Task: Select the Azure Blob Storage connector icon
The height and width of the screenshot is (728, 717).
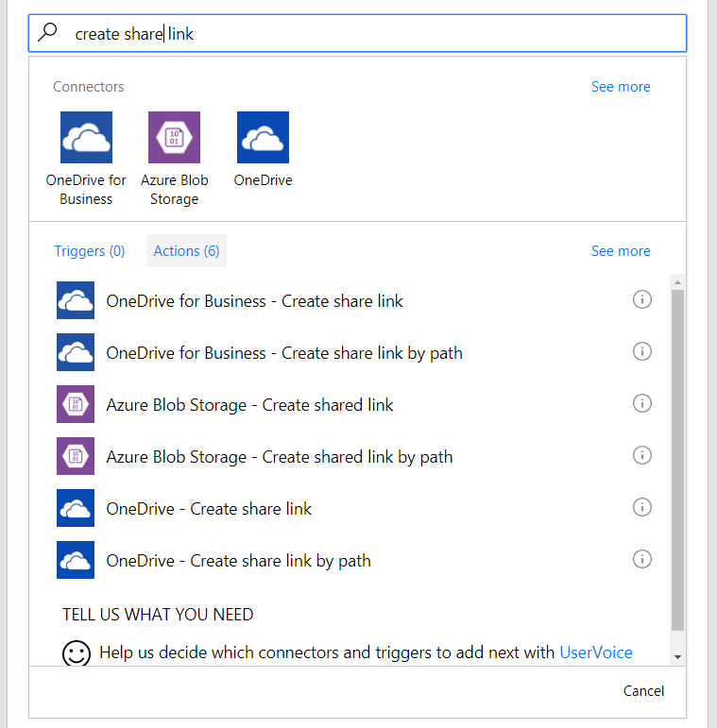Action: [x=174, y=138]
